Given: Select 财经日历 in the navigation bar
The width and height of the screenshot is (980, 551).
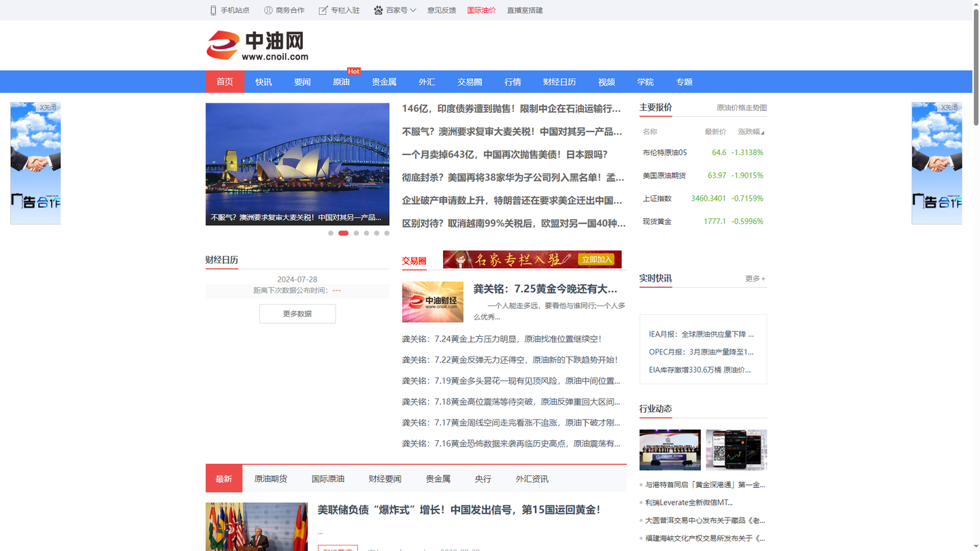Looking at the screenshot, I should coord(559,82).
